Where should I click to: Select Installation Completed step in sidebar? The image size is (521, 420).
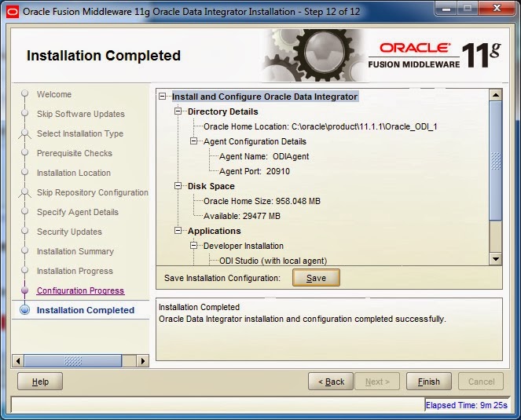pos(86,310)
